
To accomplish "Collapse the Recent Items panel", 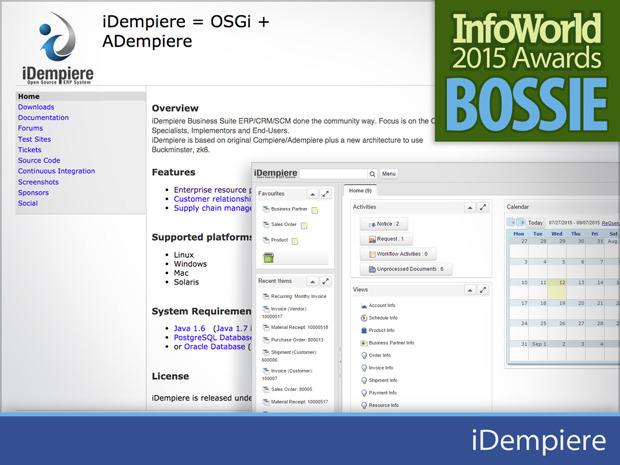I will click(312, 282).
